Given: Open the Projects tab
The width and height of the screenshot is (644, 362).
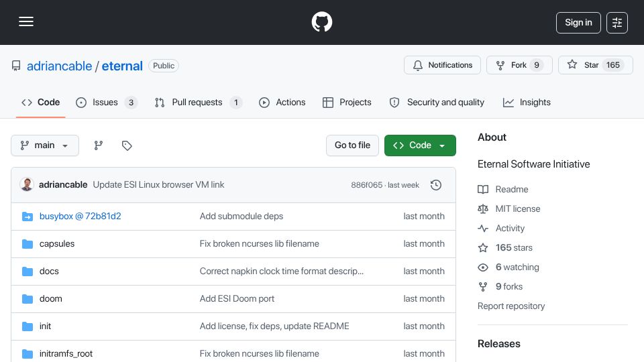Looking at the screenshot, I should (x=347, y=102).
